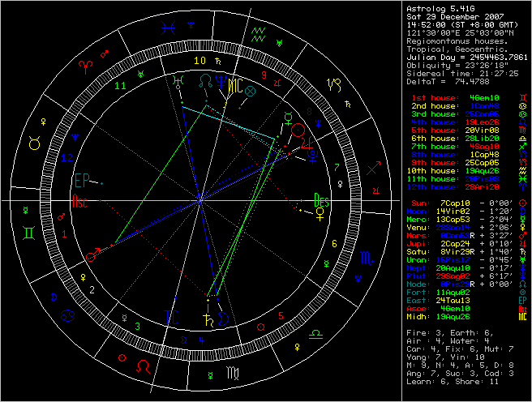Select the red Sun circle inside the chart
This screenshot has height=402, width=532.
point(298,129)
